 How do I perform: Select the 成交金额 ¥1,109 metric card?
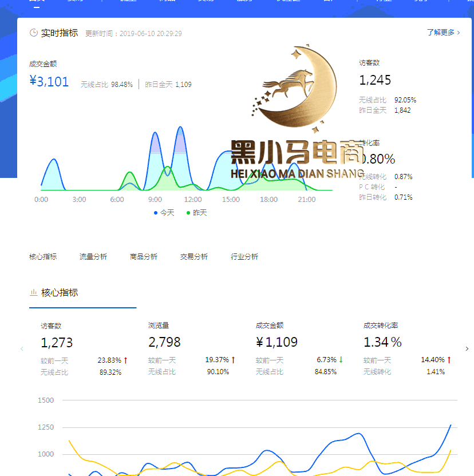(299, 349)
